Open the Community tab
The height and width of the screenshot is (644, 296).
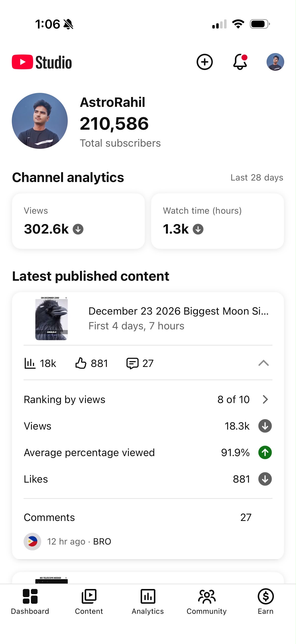click(207, 601)
